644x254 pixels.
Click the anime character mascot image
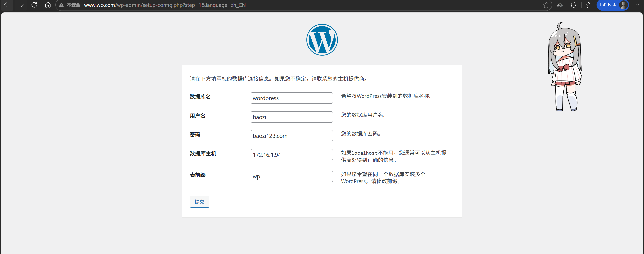tap(565, 67)
